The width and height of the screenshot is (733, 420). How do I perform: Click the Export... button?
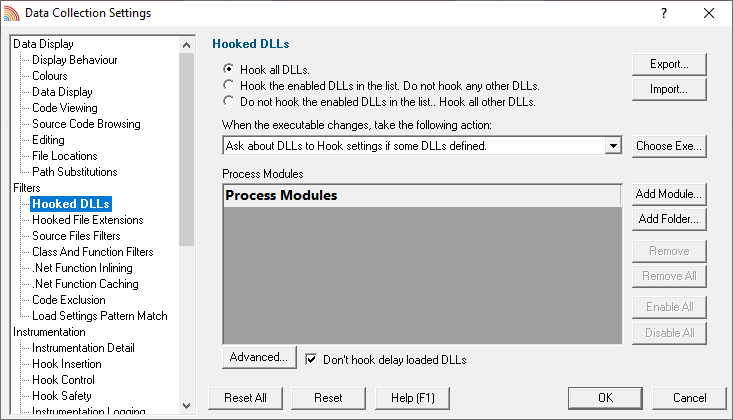669,64
